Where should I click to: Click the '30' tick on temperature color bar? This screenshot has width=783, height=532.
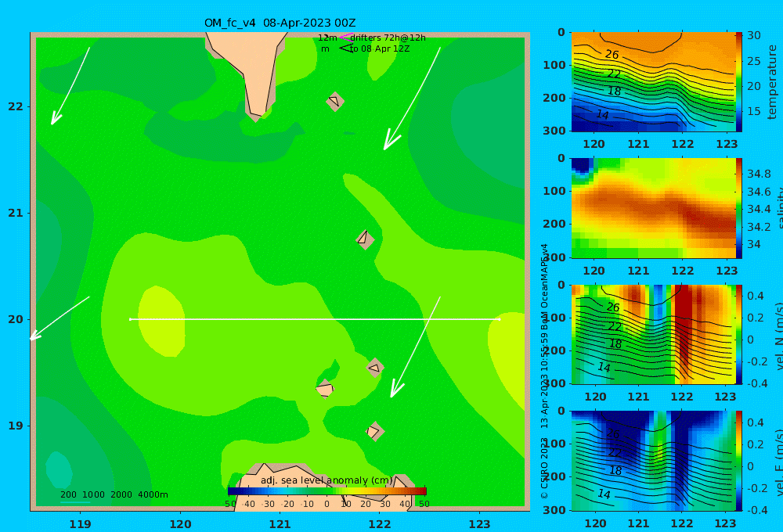coord(753,35)
